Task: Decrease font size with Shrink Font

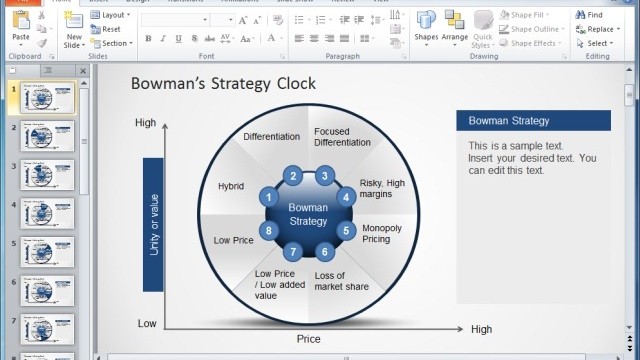Action: (x=257, y=20)
